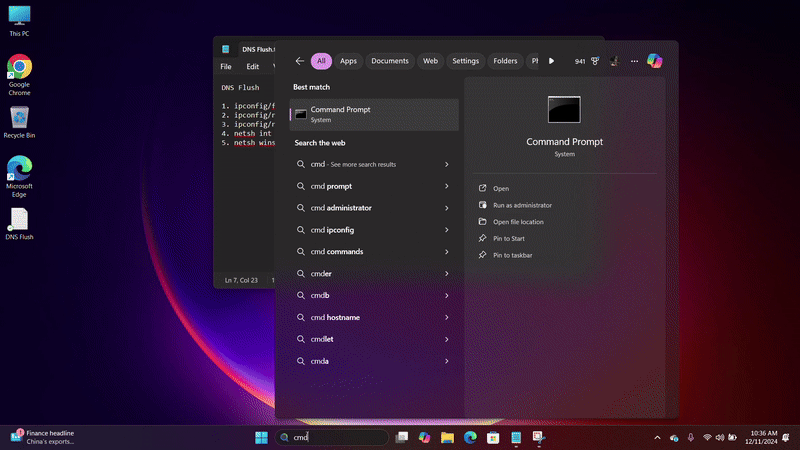Open the rewards points 941 icon
This screenshot has height=450, width=800.
pos(587,61)
